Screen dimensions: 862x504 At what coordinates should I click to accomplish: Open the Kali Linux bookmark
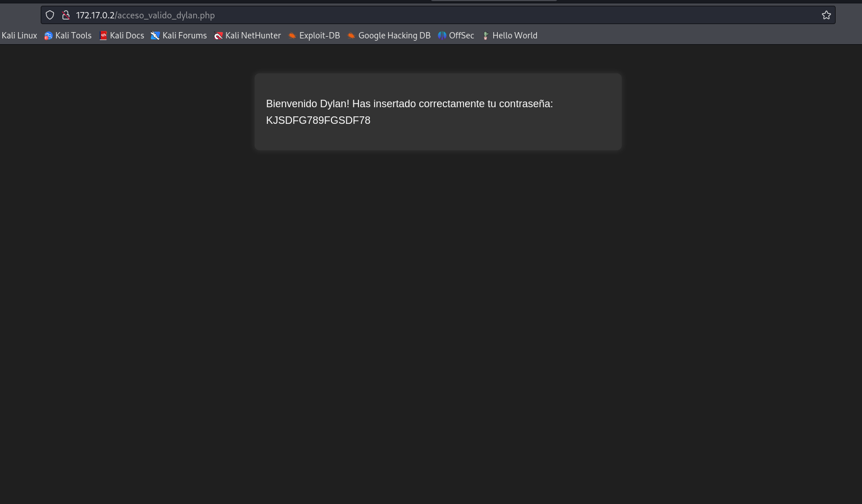coord(19,36)
